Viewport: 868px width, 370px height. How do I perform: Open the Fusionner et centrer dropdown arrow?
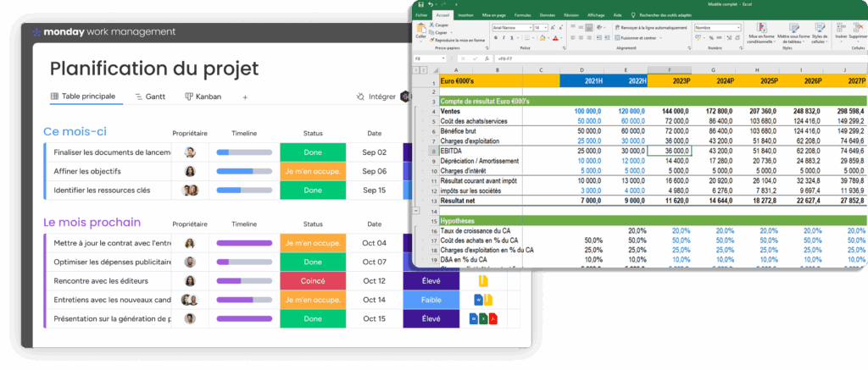coord(661,38)
